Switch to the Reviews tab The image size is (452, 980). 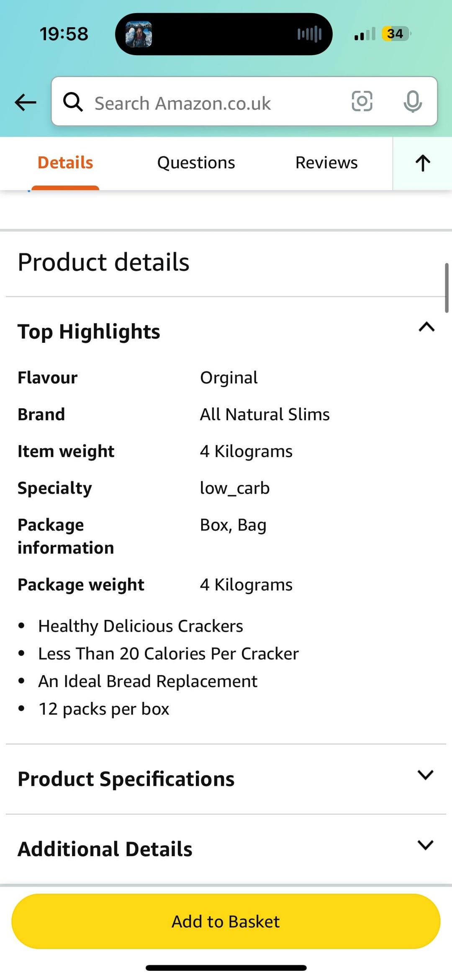(326, 162)
